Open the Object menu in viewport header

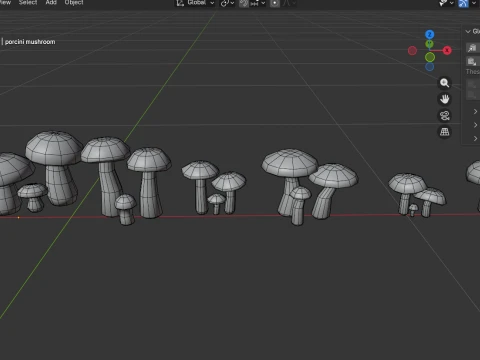pyautogui.click(x=74, y=2)
